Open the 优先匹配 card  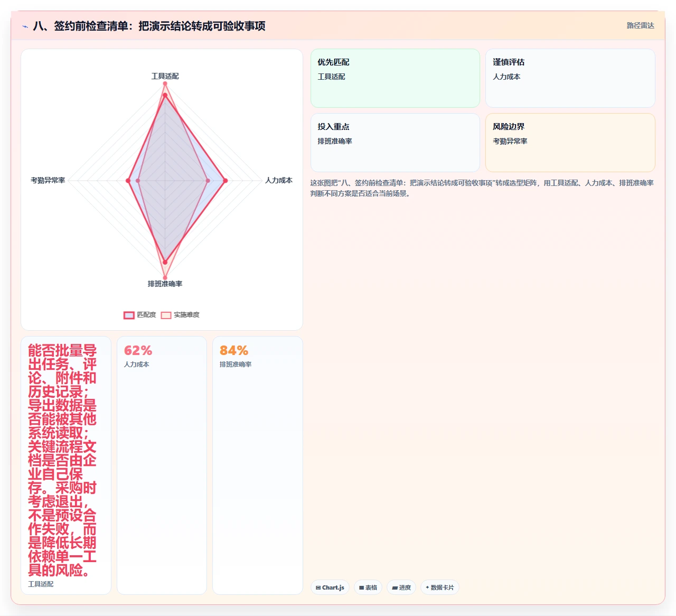(x=395, y=78)
